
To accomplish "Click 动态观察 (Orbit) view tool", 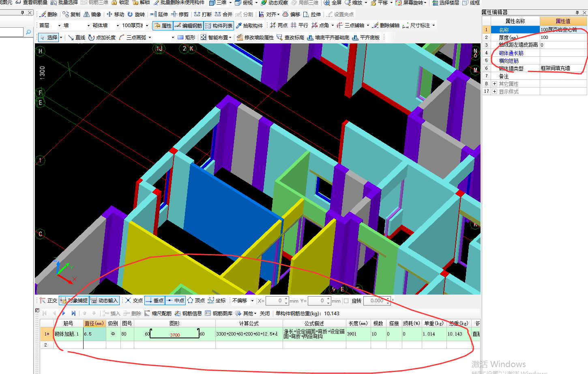I will [274, 3].
